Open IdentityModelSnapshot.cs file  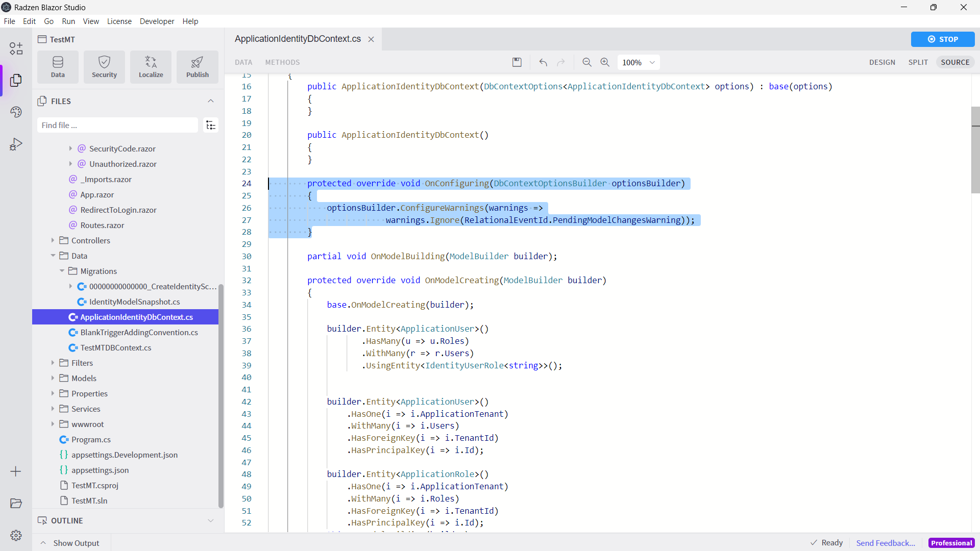coord(134,302)
